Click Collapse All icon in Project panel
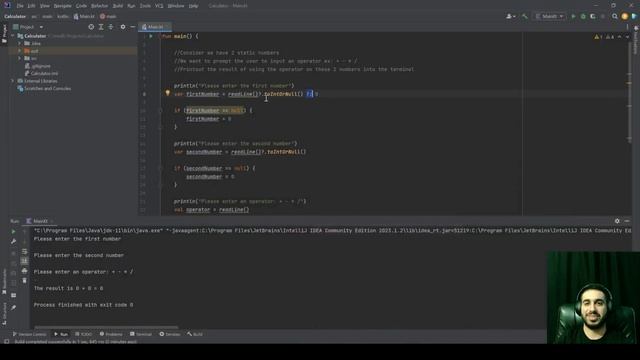This screenshot has width=640, height=360. (x=111, y=27)
